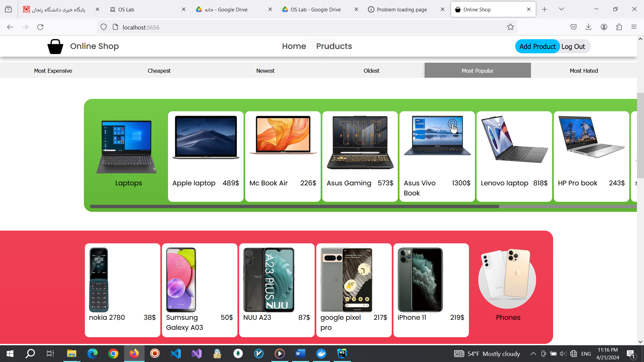This screenshot has height=362, width=644.
Task: Sort products by Most Expensive
Action: tap(53, 71)
